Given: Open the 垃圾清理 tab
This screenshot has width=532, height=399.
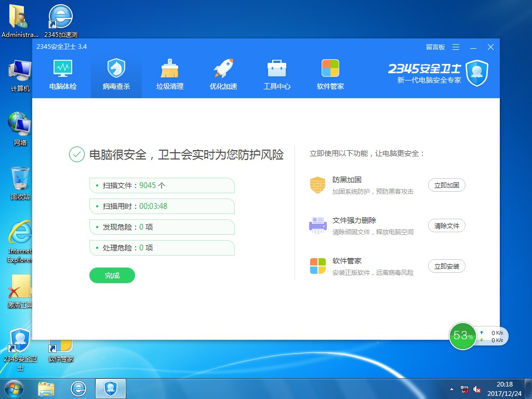Looking at the screenshot, I should coord(170,75).
